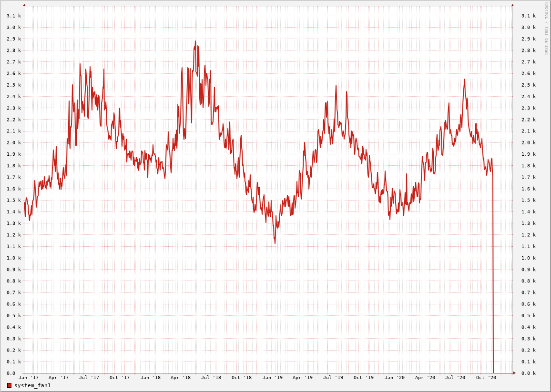Click the red system_fan1 legend swatch

tap(9, 385)
